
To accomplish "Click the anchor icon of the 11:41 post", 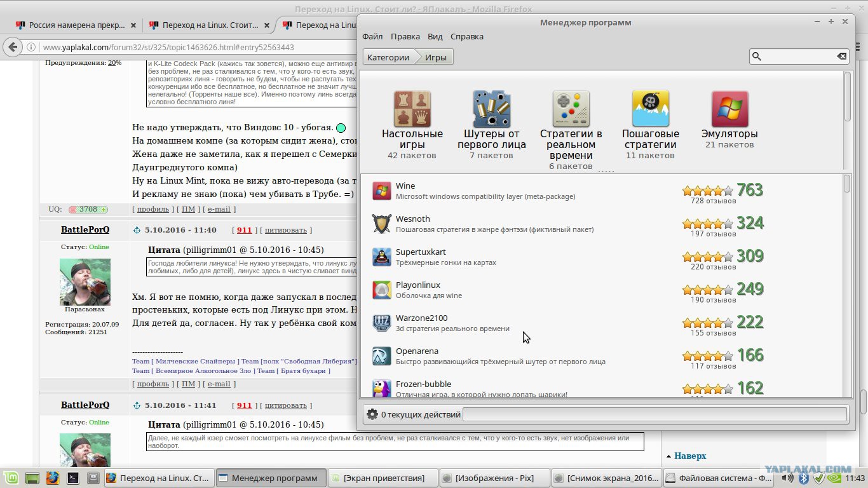I will coord(136,405).
